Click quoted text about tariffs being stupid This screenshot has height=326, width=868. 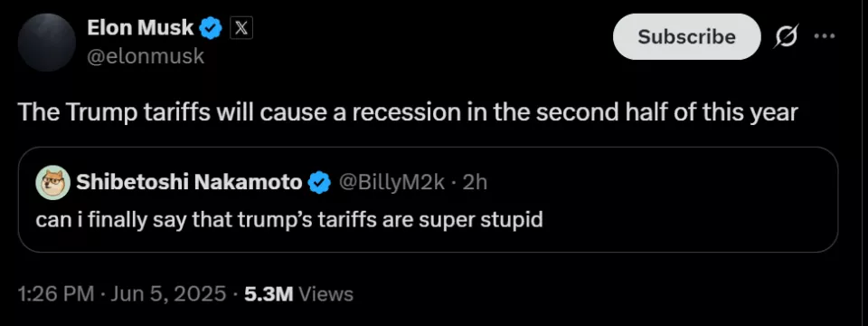coord(289,219)
